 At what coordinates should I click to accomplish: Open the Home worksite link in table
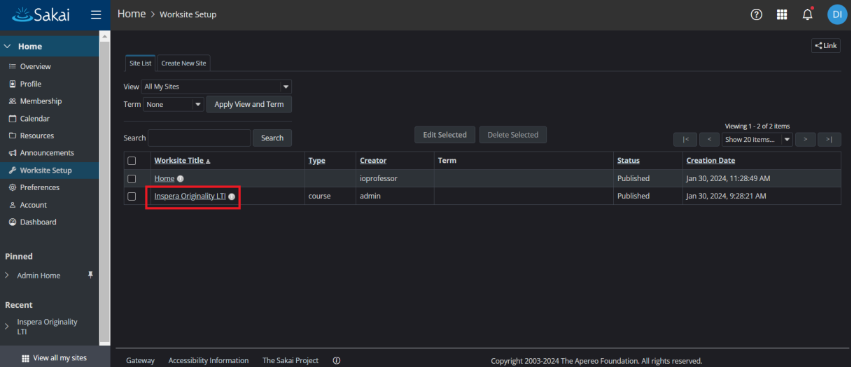[164, 179]
